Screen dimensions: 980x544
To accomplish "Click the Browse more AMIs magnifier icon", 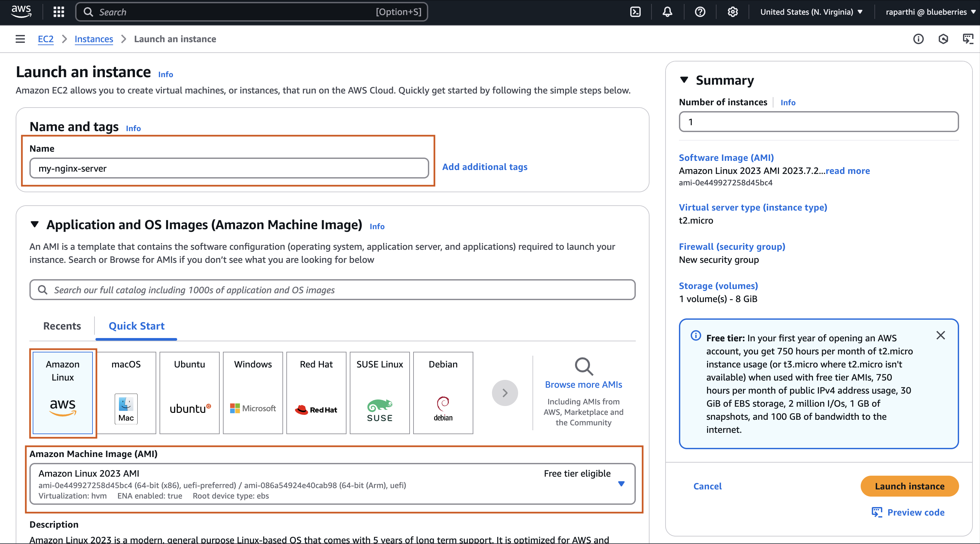I will (x=583, y=366).
